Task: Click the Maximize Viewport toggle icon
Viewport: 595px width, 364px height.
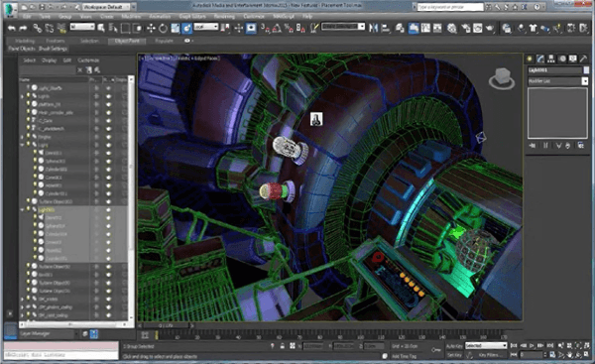Action: click(585, 355)
